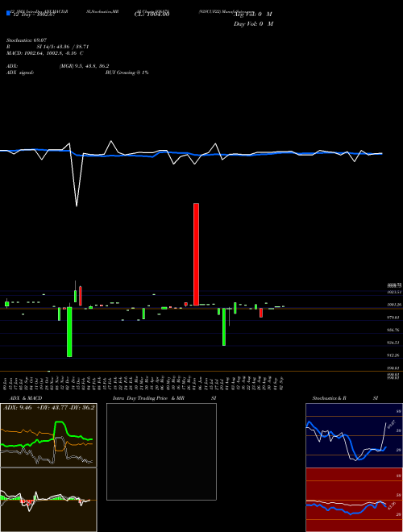Click the white line's deep downward spike
403x532 pixels.
[77, 206]
